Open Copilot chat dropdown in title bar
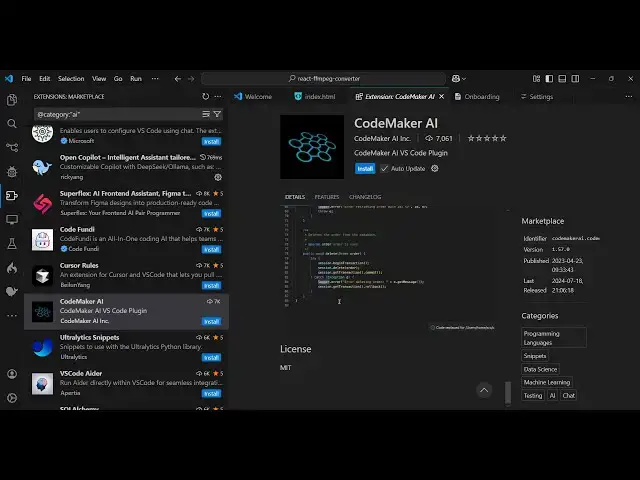Screen dimensions: 640x480 [459, 78]
